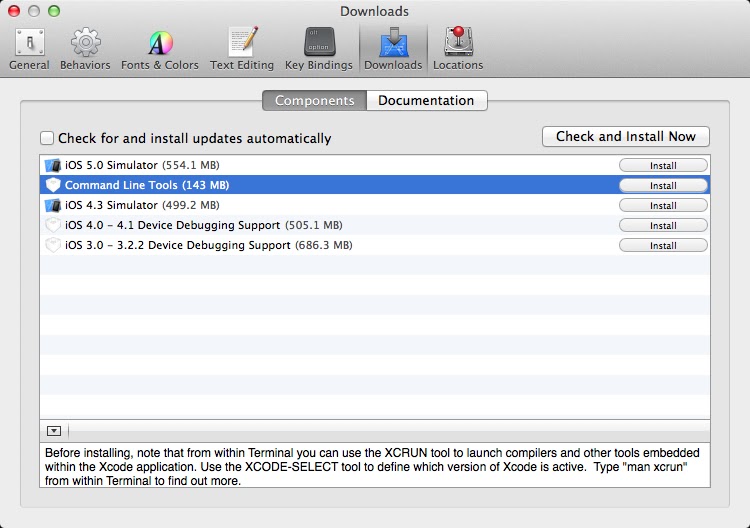Screen dimensions: 750x528
Task: Click the iOS 4.0 – 4.1 Debugging Support icon
Action: tap(53, 225)
